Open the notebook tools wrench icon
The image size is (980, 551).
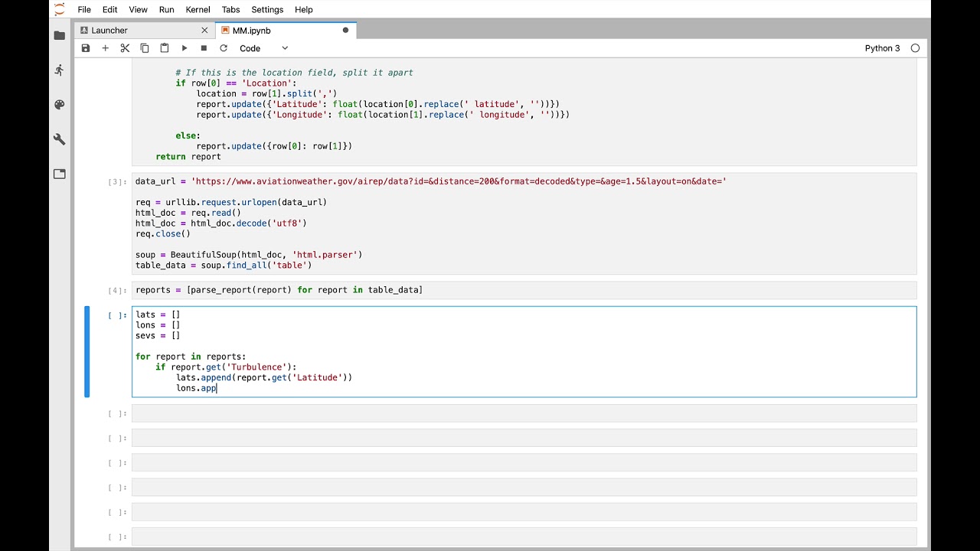60,139
